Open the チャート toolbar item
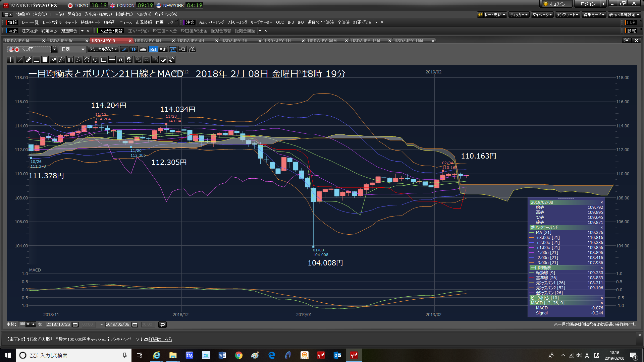Image resolution: width=644 pixels, height=362 pixels. [71, 22]
